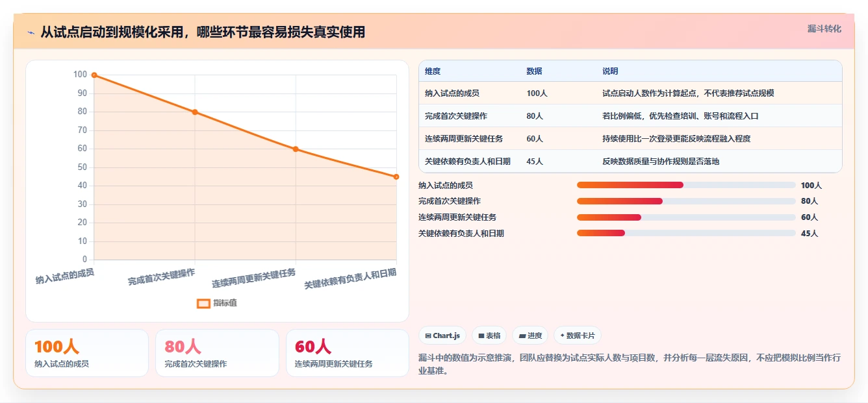
Task: Click the y-axis tick label 0
Action: coord(84,260)
